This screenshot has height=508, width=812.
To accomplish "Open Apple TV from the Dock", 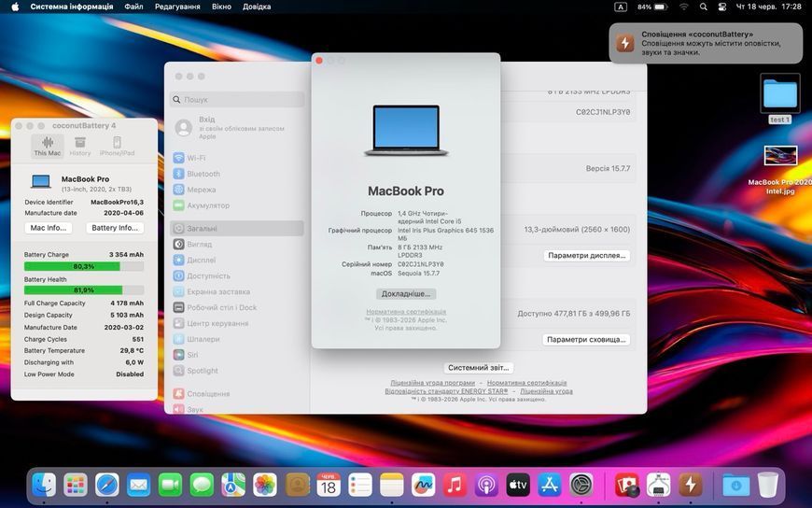I will pyautogui.click(x=518, y=486).
